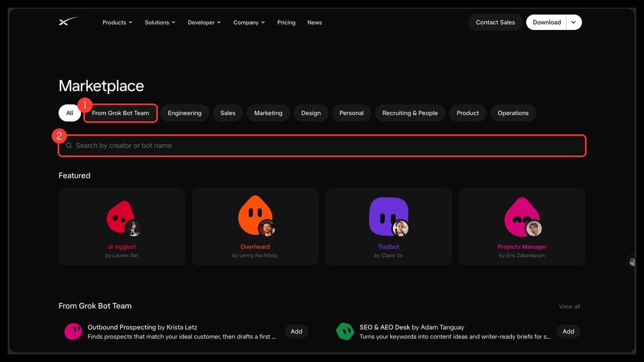
Task: Switch to the Product filter
Action: click(x=468, y=113)
